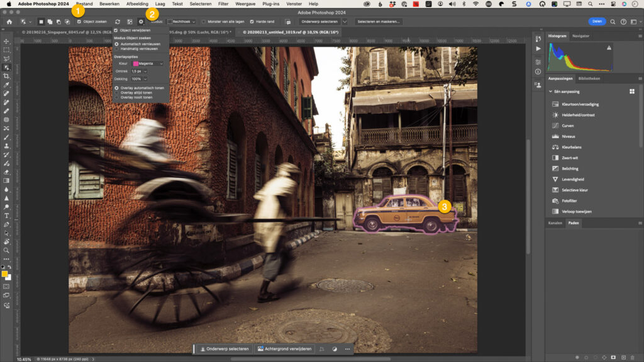Open the Modus Rechthoek dropdown
Viewport: 644px width, 362px height.
[x=181, y=22]
